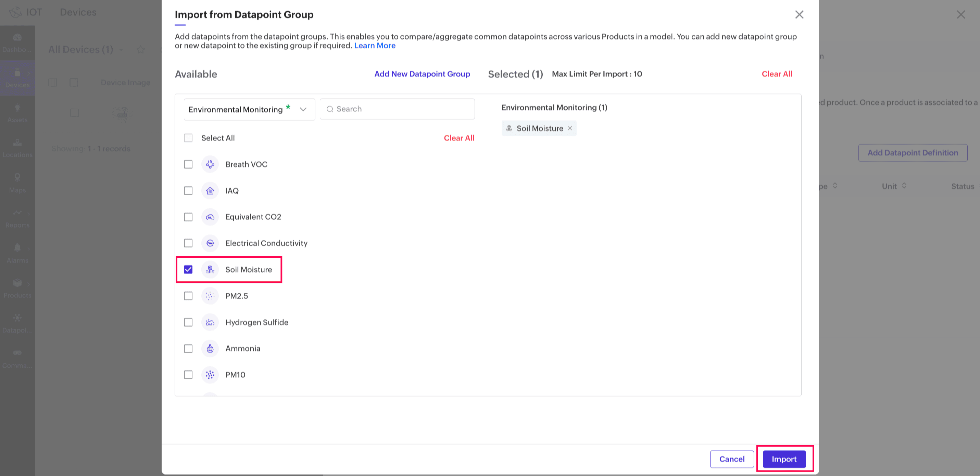The image size is (980, 476).
Task: Click the Hydrogen Sulfide icon
Action: pyautogui.click(x=210, y=322)
